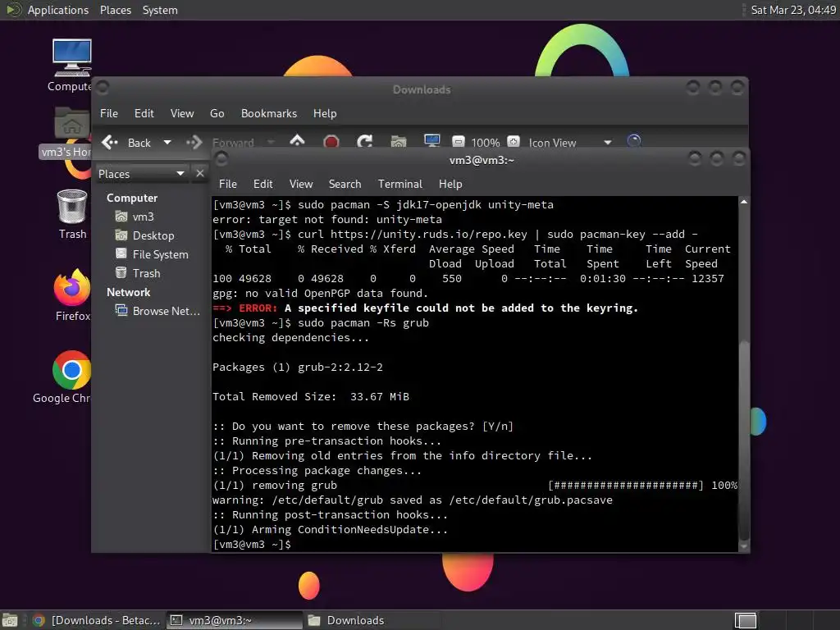Click the zoom out icon left of 100%
The width and height of the screenshot is (840, 630).
(458, 142)
